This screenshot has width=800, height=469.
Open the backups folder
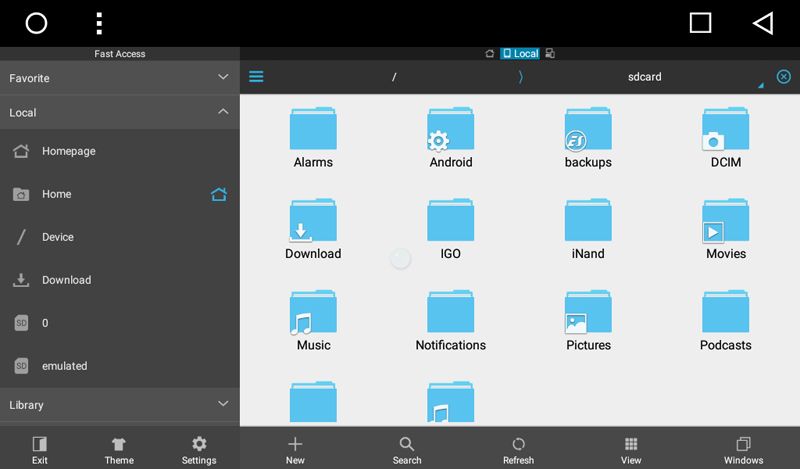coord(588,137)
